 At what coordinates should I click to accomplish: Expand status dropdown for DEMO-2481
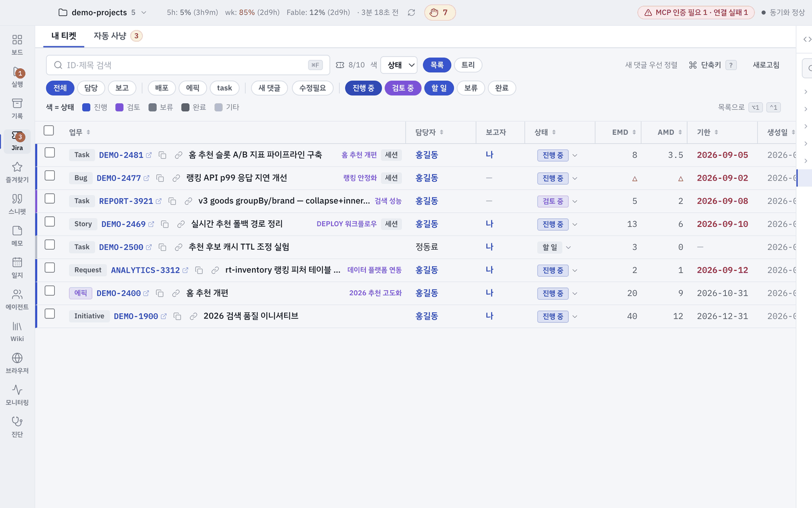[x=575, y=155]
